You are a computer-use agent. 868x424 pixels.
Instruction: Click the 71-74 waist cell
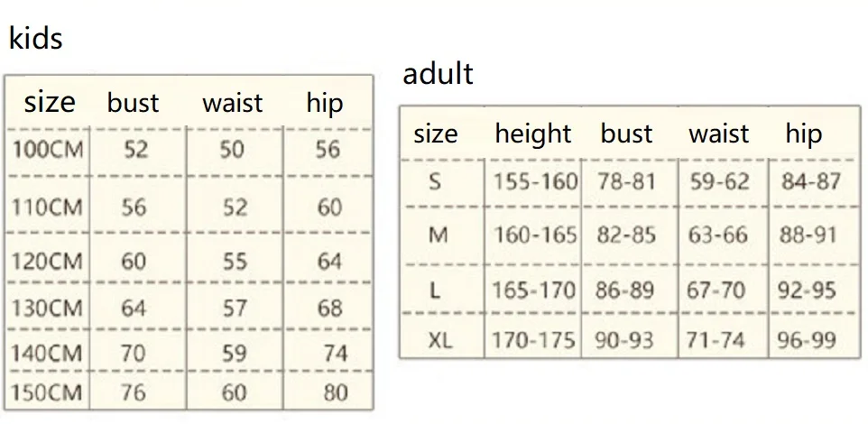[716, 340]
